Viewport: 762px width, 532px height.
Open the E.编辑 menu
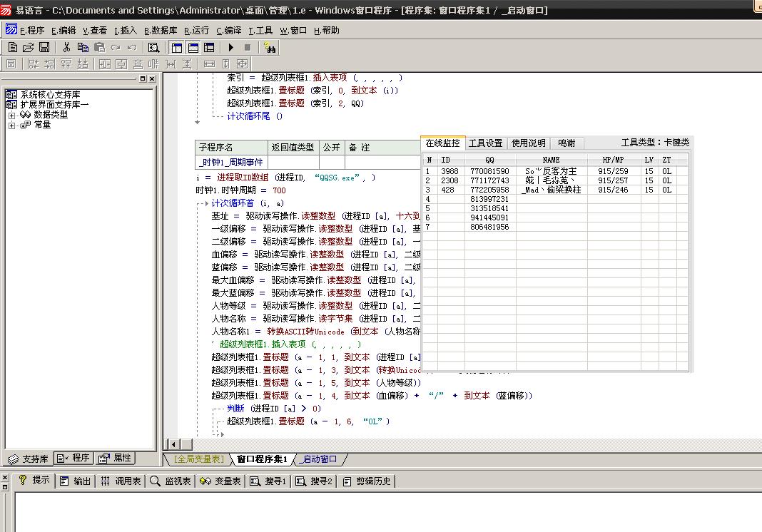click(63, 31)
